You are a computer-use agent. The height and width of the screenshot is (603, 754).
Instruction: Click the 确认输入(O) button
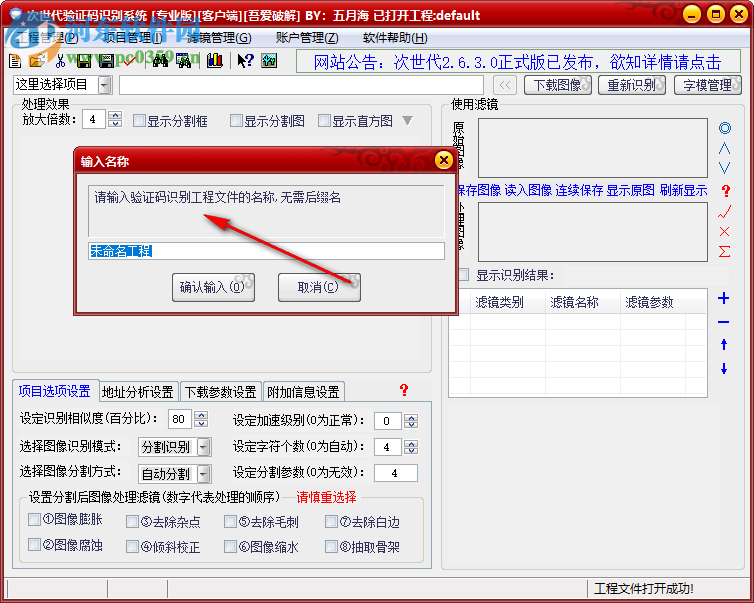[214, 288]
